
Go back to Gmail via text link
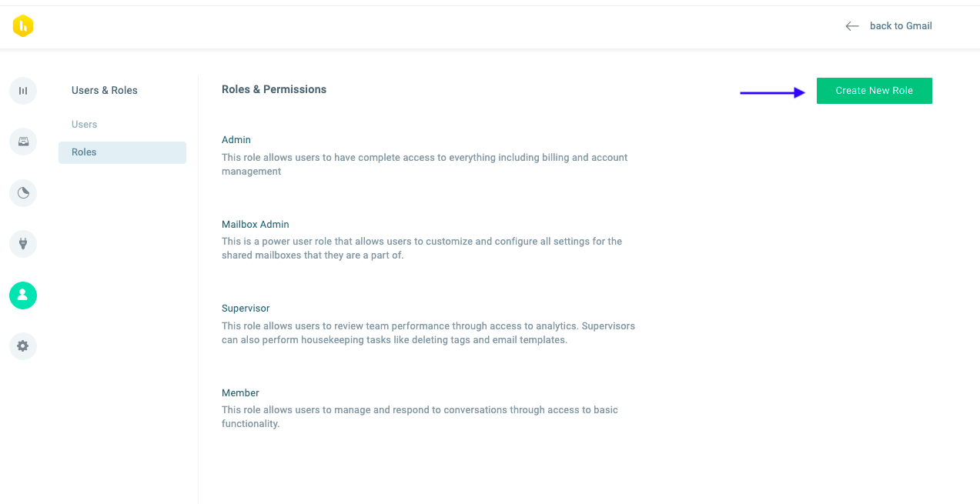pyautogui.click(x=901, y=26)
